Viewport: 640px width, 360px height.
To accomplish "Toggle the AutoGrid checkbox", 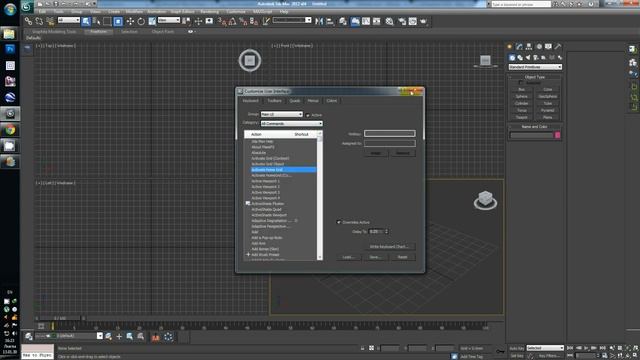I will [520, 83].
